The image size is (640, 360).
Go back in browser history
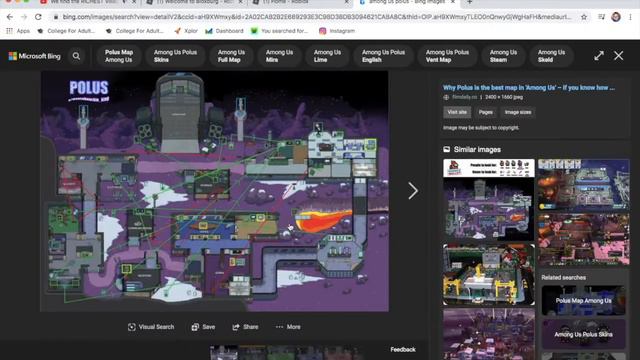point(10,17)
